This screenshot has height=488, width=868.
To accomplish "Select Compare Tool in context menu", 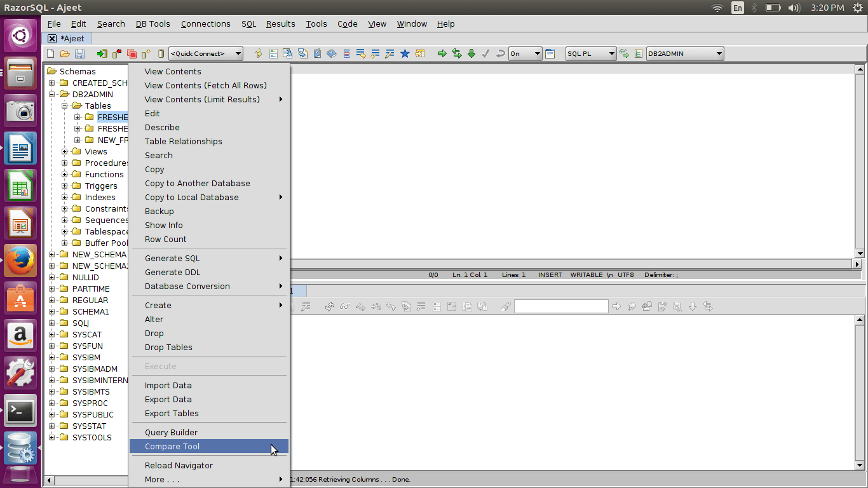I will (x=172, y=447).
